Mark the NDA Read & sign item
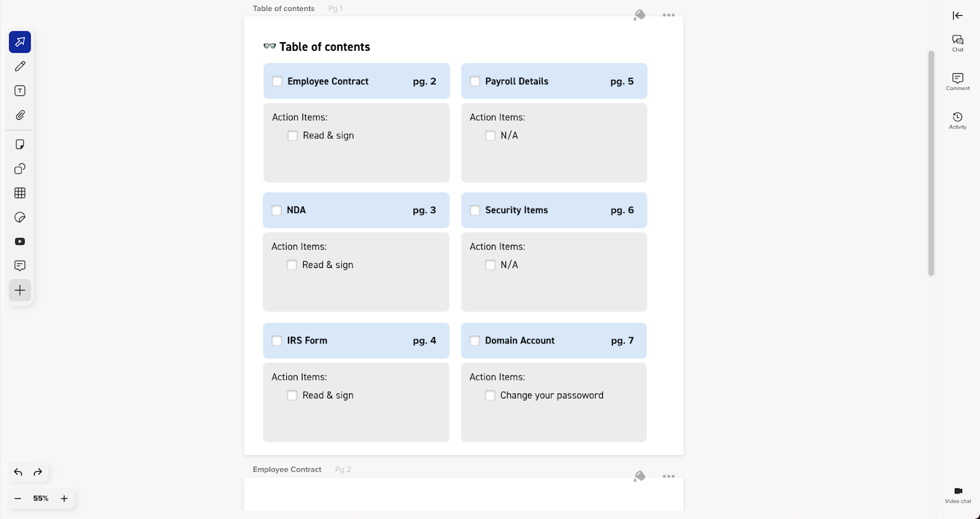The image size is (980, 519). tap(292, 265)
